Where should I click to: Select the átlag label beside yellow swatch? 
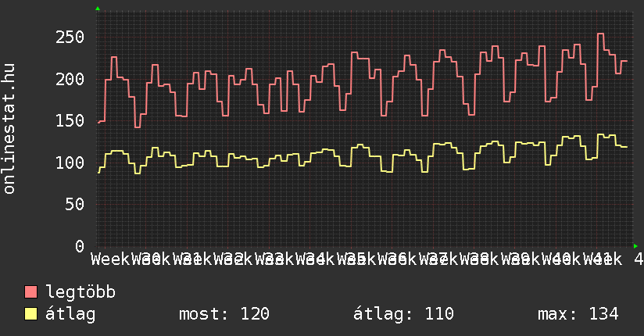click(x=71, y=314)
